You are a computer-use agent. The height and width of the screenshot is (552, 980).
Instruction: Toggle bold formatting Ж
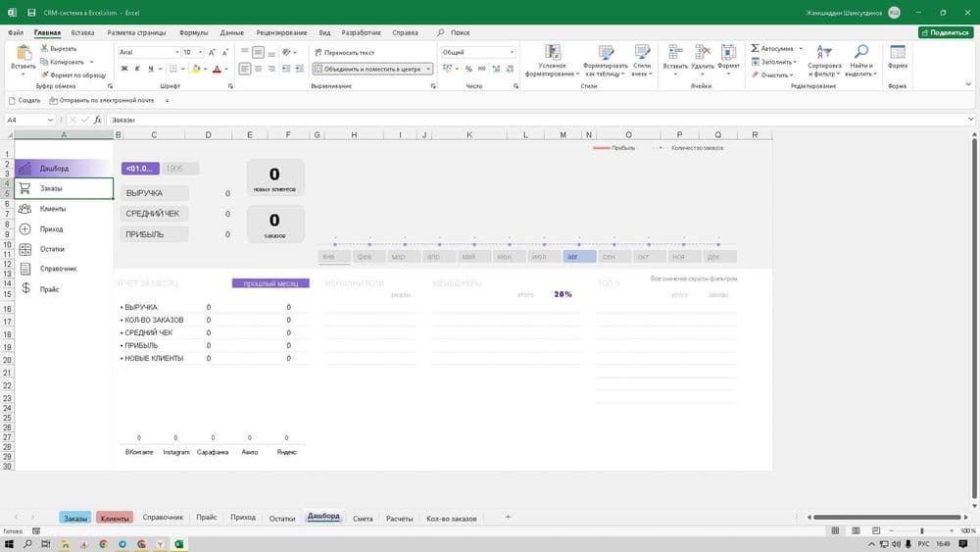click(x=124, y=69)
